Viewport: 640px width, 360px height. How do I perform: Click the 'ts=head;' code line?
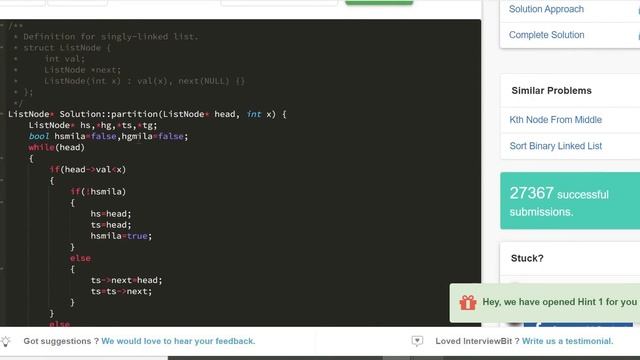pyautogui.click(x=111, y=224)
